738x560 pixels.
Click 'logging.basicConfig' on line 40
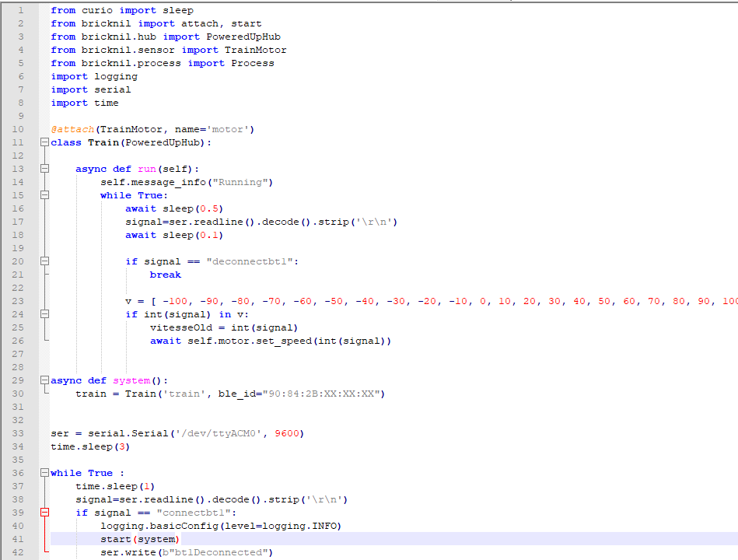coord(159,526)
